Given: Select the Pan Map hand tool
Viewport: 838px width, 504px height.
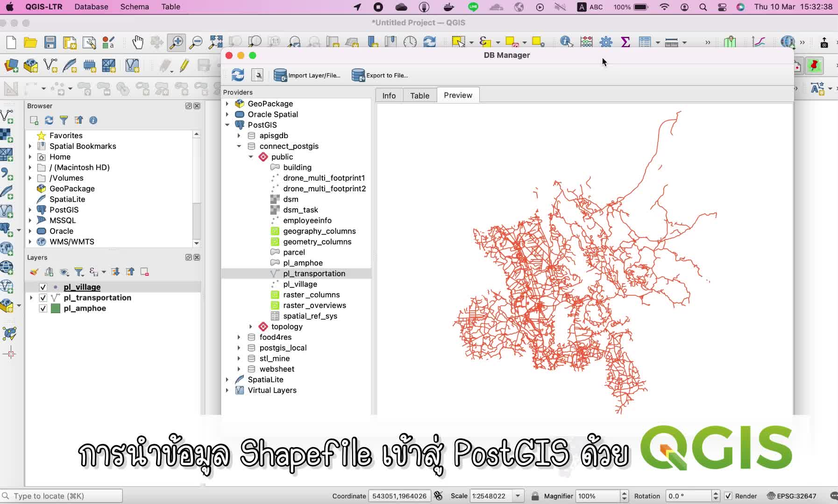Looking at the screenshot, I should 137,42.
